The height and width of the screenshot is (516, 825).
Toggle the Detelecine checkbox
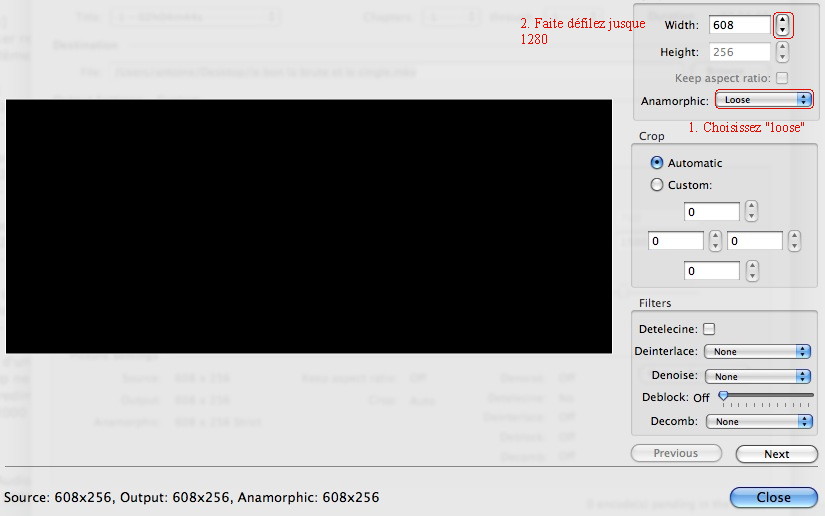pyautogui.click(x=709, y=329)
